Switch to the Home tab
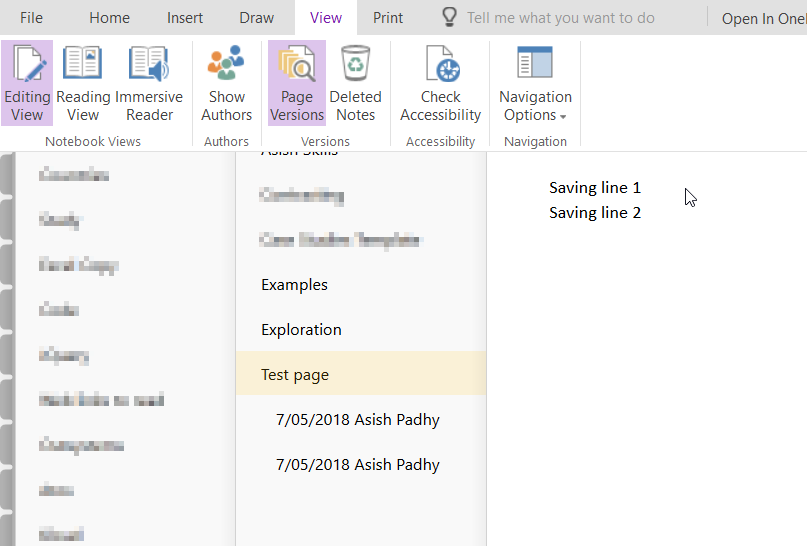 pyautogui.click(x=109, y=18)
